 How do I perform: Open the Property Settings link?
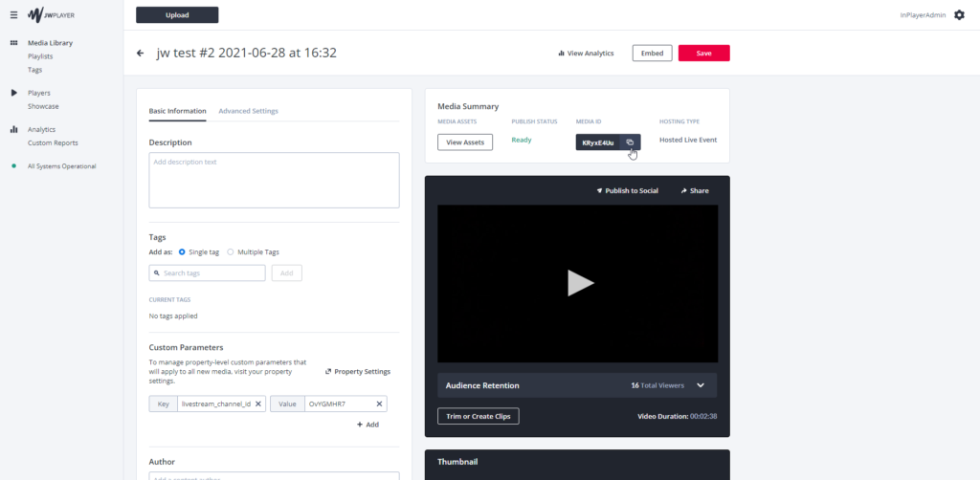(x=358, y=371)
